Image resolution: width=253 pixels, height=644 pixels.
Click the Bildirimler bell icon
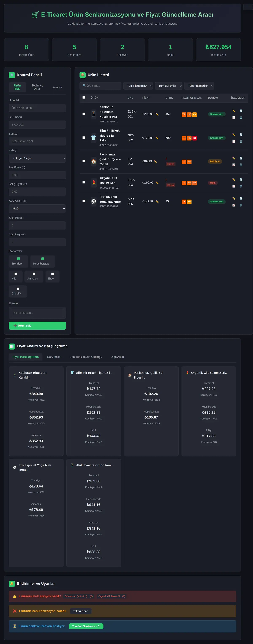click(x=12, y=583)
